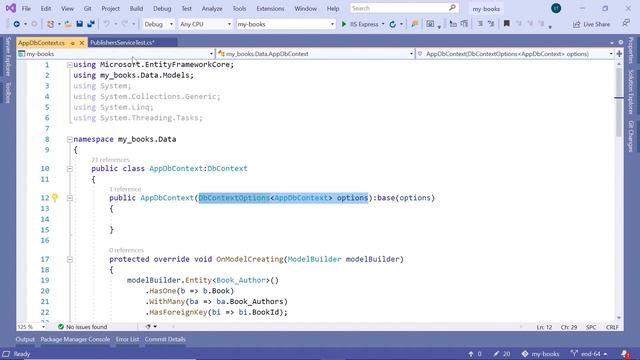This screenshot has height=360, width=640.
Task: Open the my-books startup project dropdown
Action: 286,24
